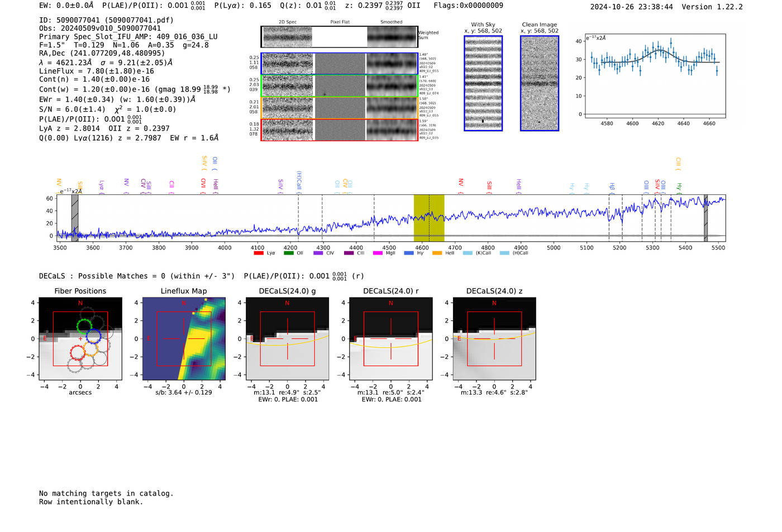Click the LyA z = 2.8014 line
The image size is (782, 532).
click(104, 128)
